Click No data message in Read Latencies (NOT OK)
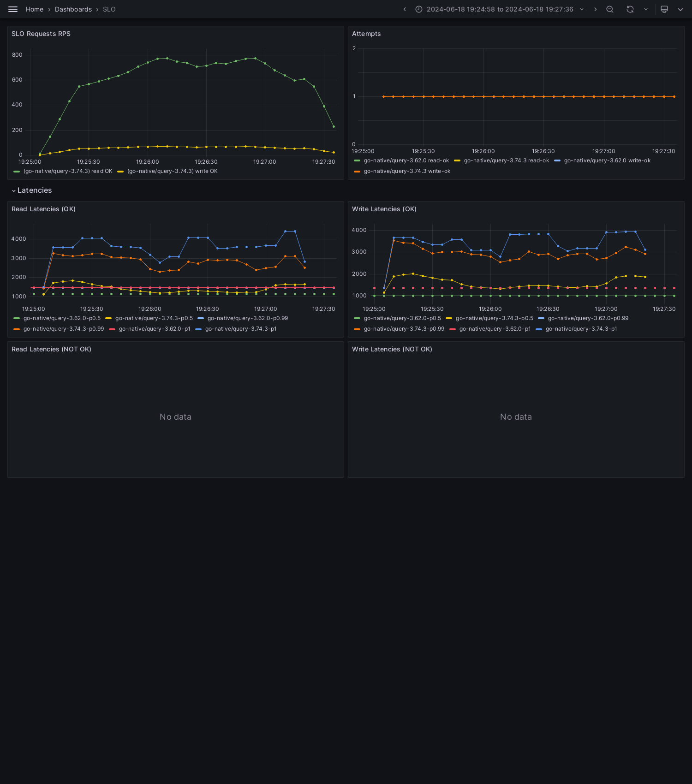The height and width of the screenshot is (784, 692). click(x=175, y=417)
